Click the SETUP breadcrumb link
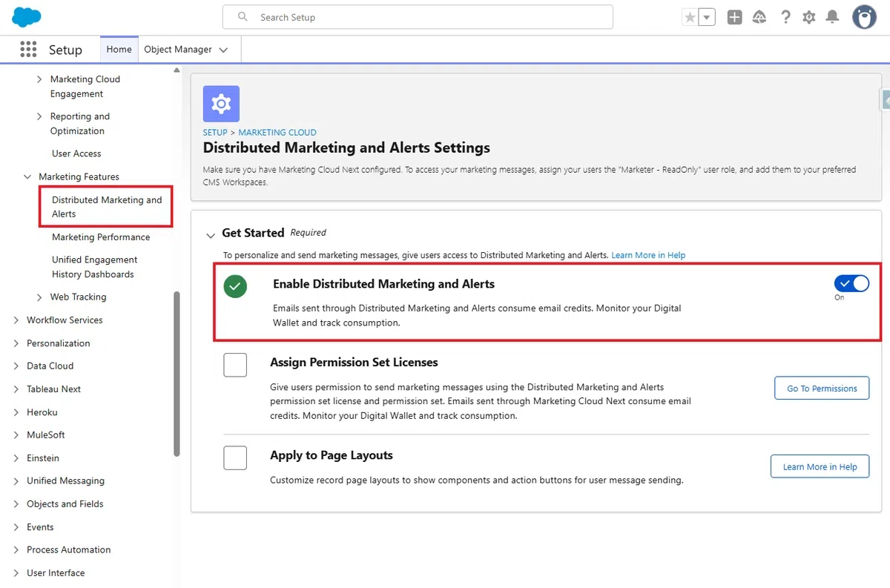This screenshot has height=588, width=890. coord(215,133)
